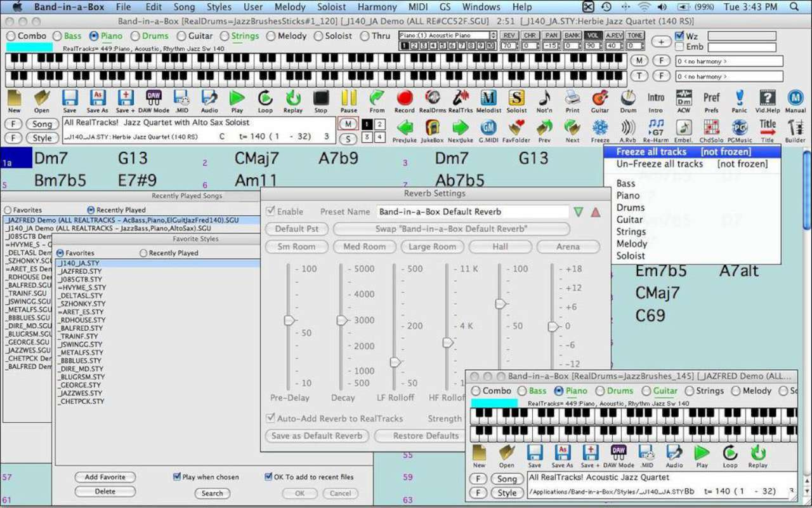812x508 pixels.
Task: Open the Chord Builder icon
Action: [795, 130]
